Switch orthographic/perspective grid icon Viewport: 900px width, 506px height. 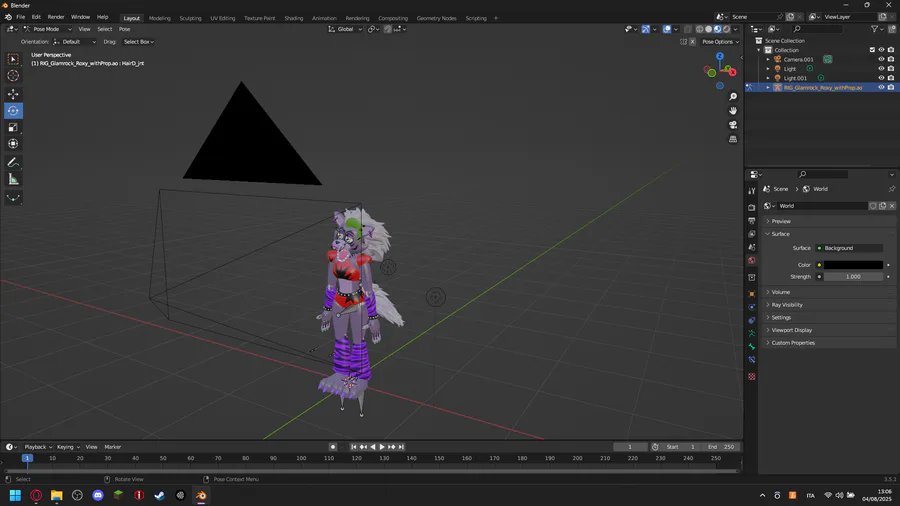pyautogui.click(x=733, y=139)
